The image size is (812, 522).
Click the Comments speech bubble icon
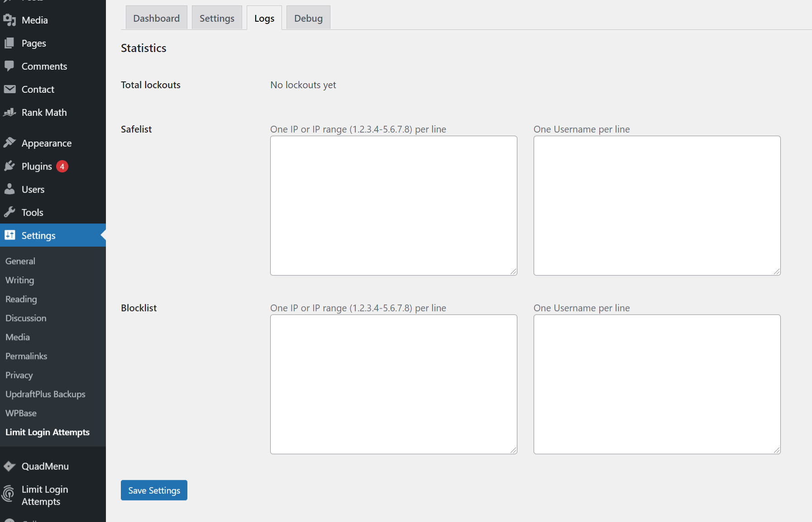click(10, 66)
